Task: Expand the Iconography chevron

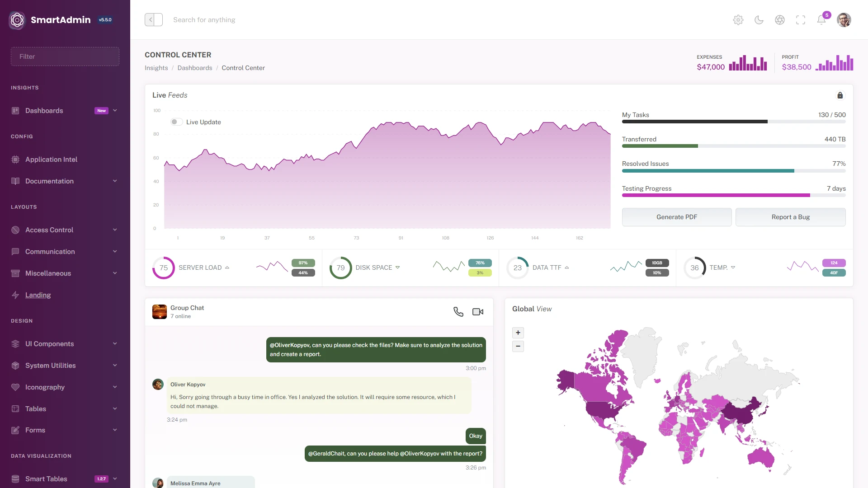Action: coord(115,387)
